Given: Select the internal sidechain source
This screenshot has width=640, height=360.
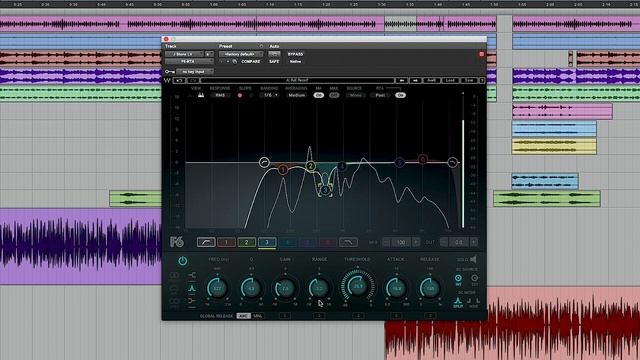Looking at the screenshot, I should click(458, 279).
